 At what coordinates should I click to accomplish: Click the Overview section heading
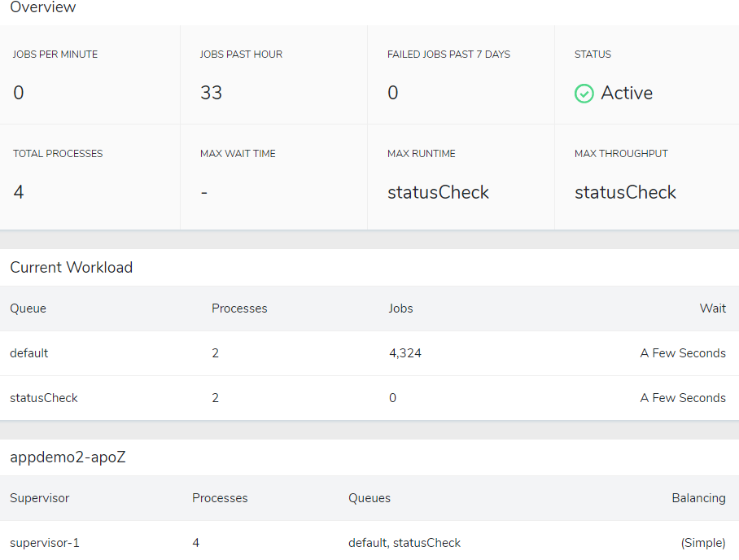click(x=42, y=8)
